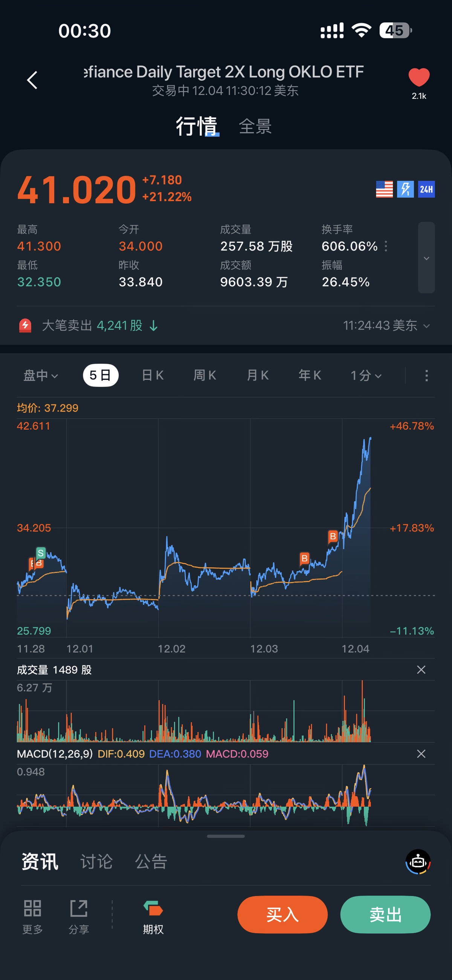Image resolution: width=452 pixels, height=980 pixels.
Task: Toggle the heart favorite icon
Action: pyautogui.click(x=419, y=77)
